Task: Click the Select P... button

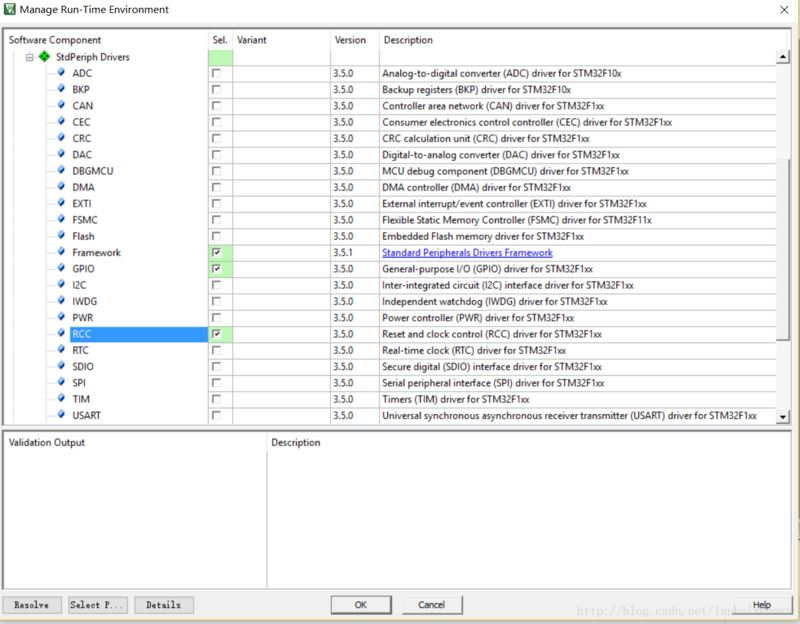Action: 98,605
